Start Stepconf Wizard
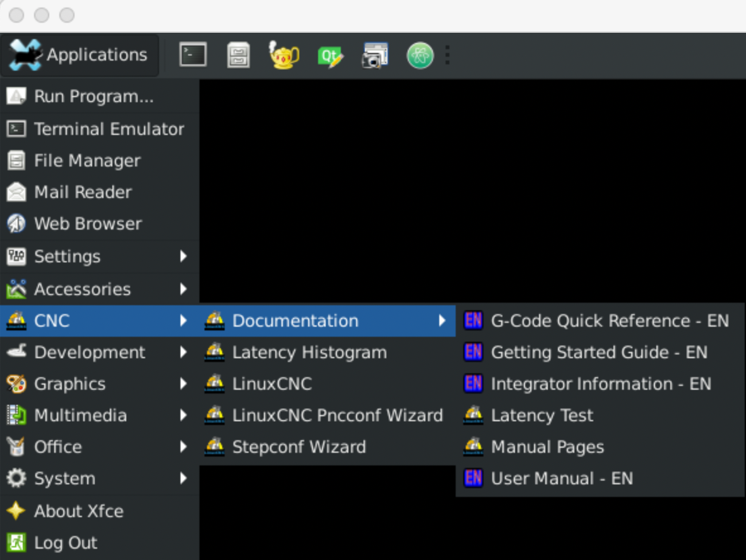Screen dimensions: 746x560 [x=328, y=447]
